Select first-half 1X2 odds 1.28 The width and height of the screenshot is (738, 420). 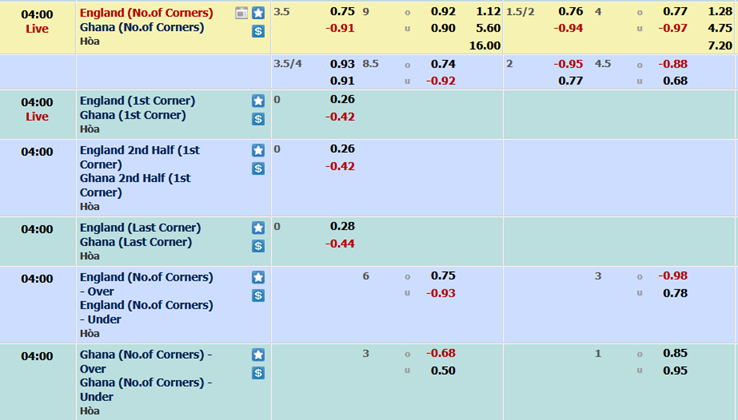[720, 11]
